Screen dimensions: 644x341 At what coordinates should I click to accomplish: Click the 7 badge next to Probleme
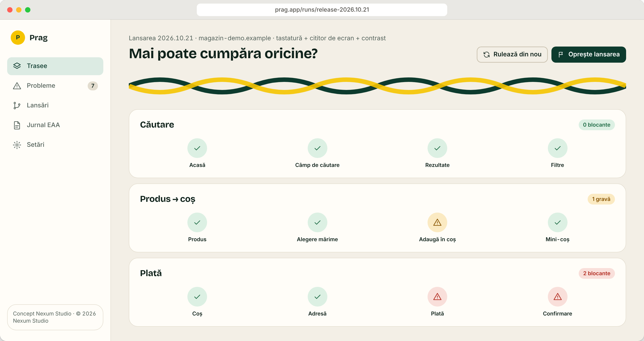click(93, 86)
